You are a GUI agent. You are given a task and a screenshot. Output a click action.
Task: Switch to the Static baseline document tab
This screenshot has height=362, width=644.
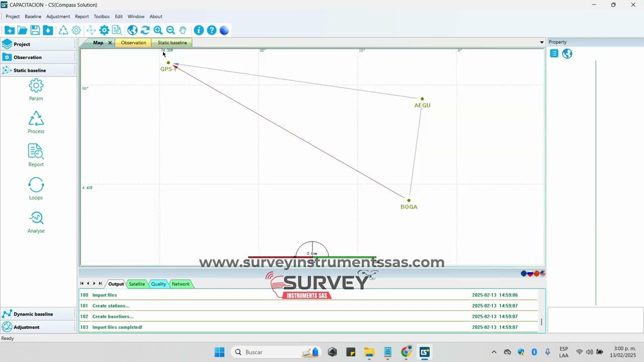(172, 43)
